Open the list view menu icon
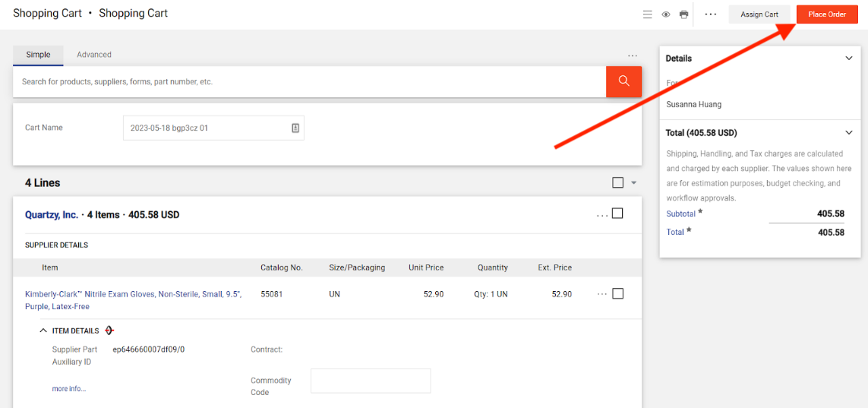This screenshot has width=868, height=408. [647, 14]
